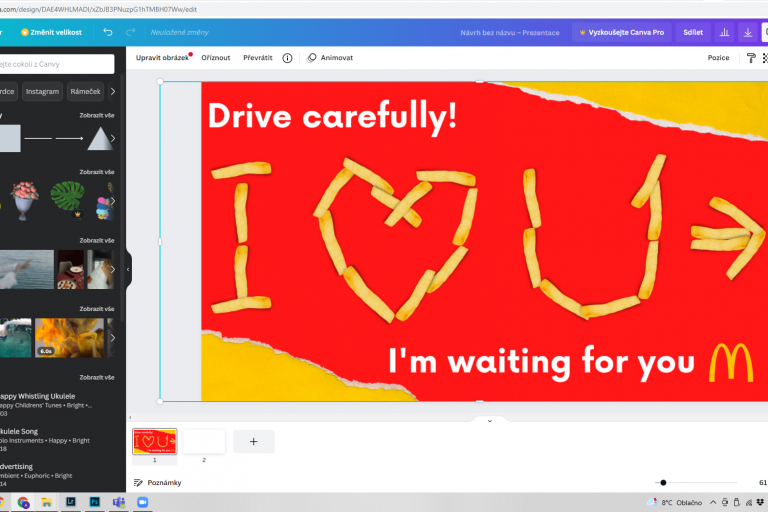Add the flower bouquet graphic
The width and height of the screenshot is (768, 512).
coord(24,200)
